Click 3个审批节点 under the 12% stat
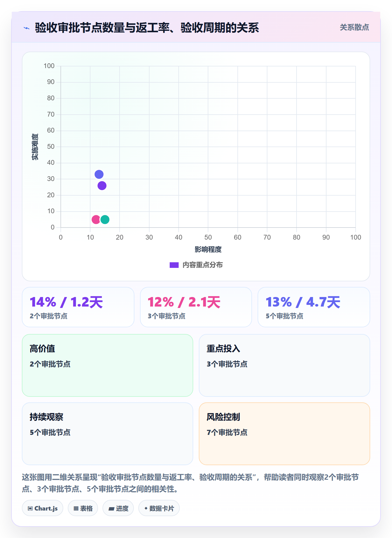 click(x=167, y=316)
